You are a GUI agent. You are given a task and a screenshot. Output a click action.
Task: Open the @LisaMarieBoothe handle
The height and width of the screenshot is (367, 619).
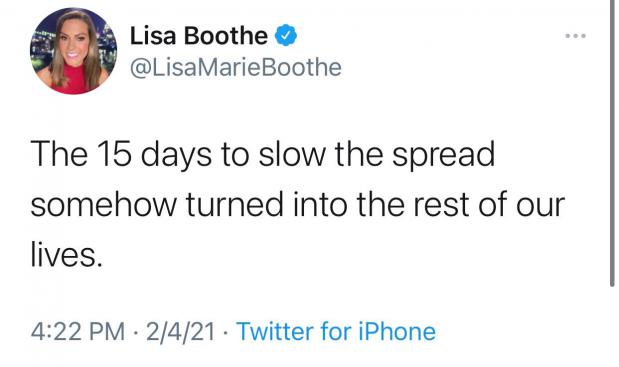pos(236,67)
